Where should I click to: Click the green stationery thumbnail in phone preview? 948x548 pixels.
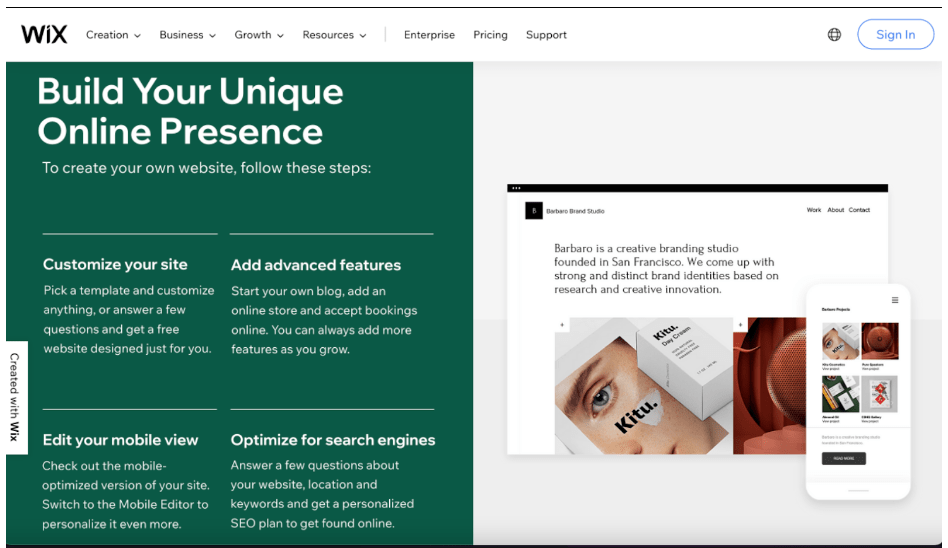tap(840, 394)
